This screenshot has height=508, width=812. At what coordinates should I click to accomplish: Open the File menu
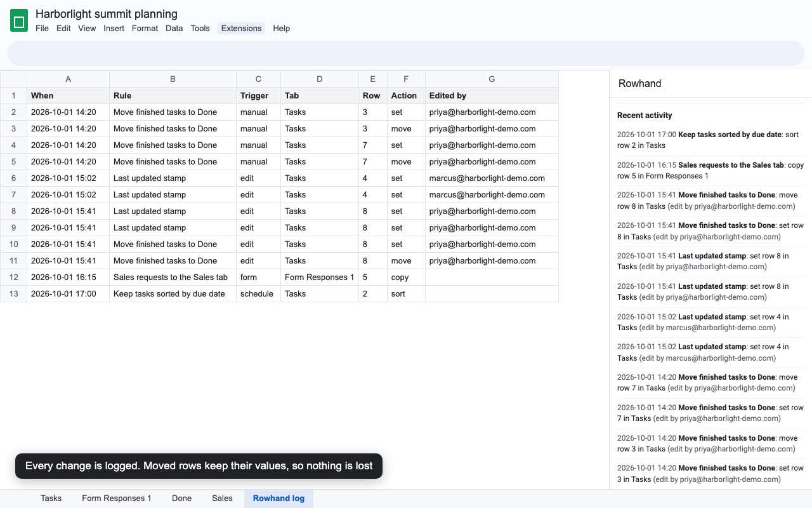tap(42, 28)
